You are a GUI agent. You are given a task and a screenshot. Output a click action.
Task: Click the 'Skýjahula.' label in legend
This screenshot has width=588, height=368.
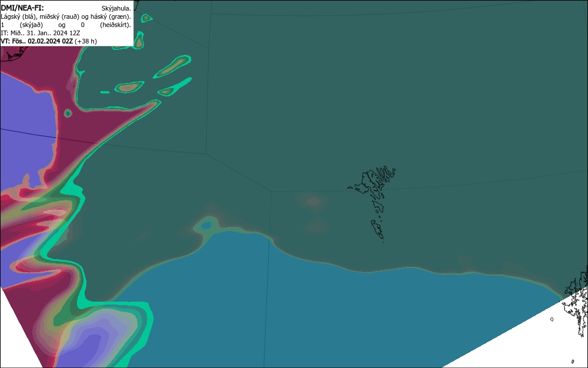(116, 8)
